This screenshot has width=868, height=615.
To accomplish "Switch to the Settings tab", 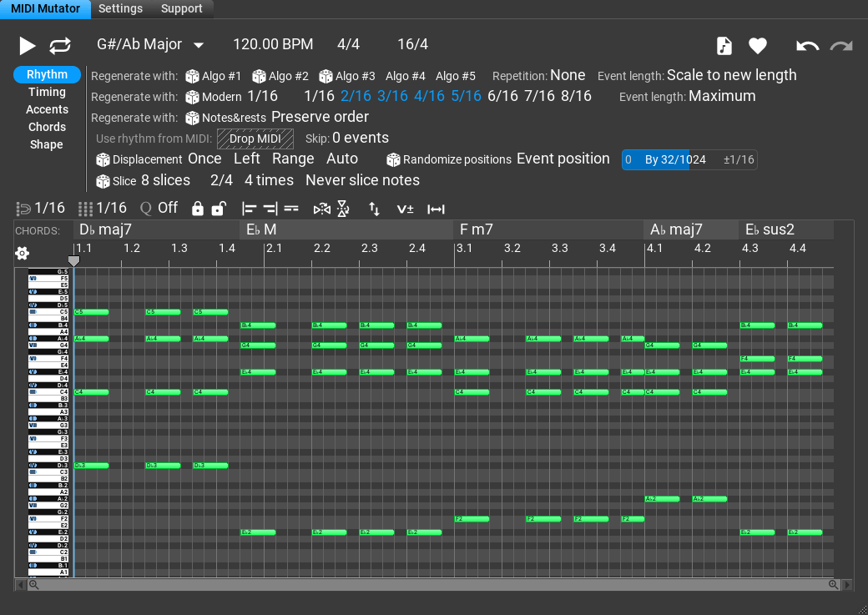I will [120, 8].
